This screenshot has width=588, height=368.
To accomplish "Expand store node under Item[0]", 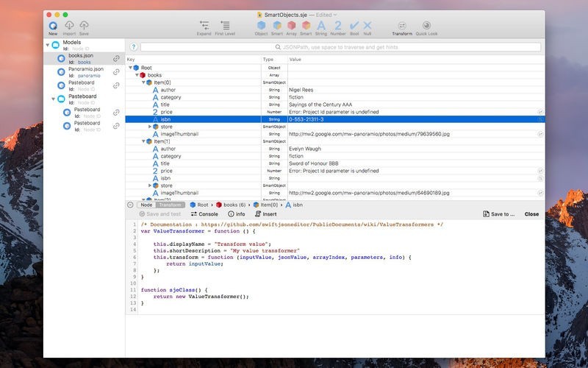I will (x=150, y=127).
